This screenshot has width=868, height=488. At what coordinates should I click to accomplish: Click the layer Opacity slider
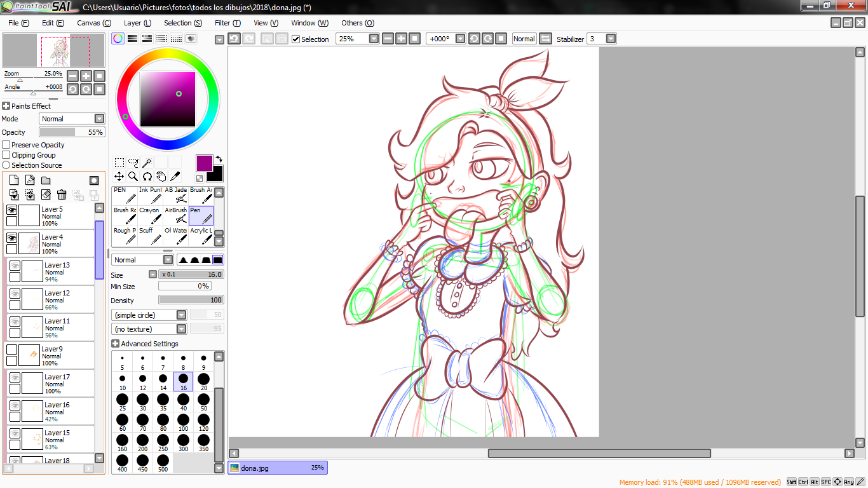[72, 132]
